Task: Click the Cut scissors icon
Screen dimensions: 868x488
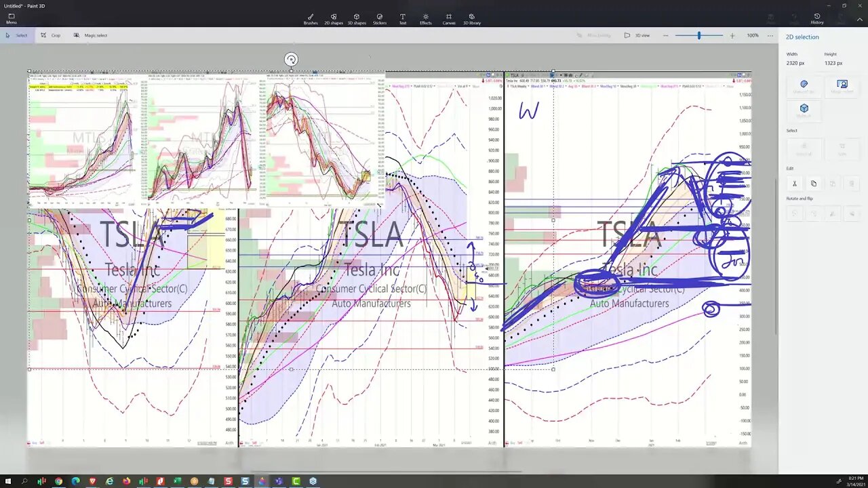Action: pyautogui.click(x=795, y=184)
